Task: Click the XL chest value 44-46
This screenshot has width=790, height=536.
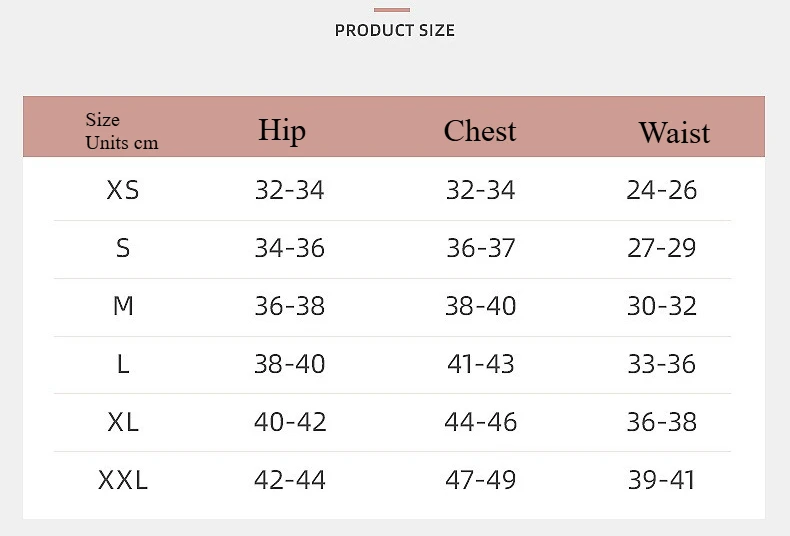Action: [481, 422]
